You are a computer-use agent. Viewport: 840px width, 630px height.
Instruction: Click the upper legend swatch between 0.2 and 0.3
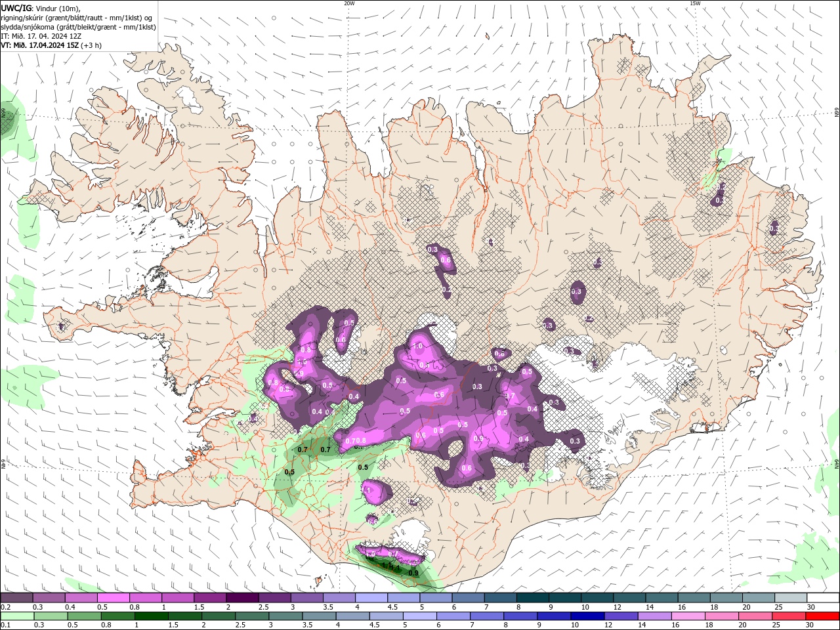pos(16,598)
